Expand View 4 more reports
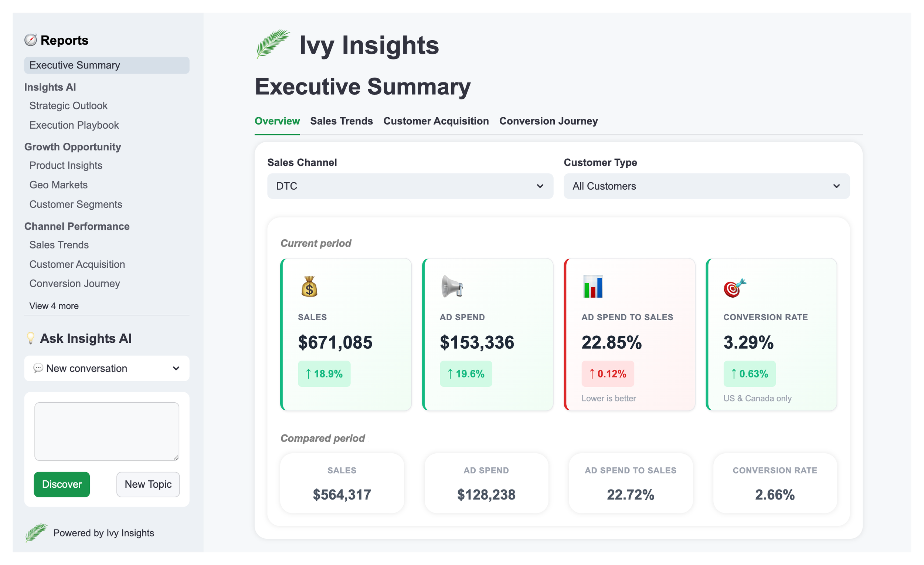 (x=54, y=306)
